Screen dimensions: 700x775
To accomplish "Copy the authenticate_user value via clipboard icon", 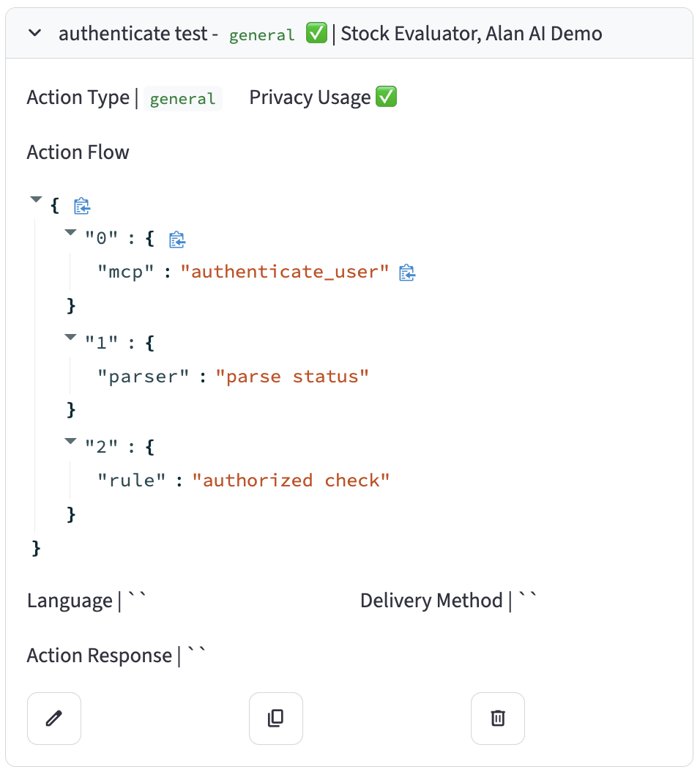I will coord(407,272).
